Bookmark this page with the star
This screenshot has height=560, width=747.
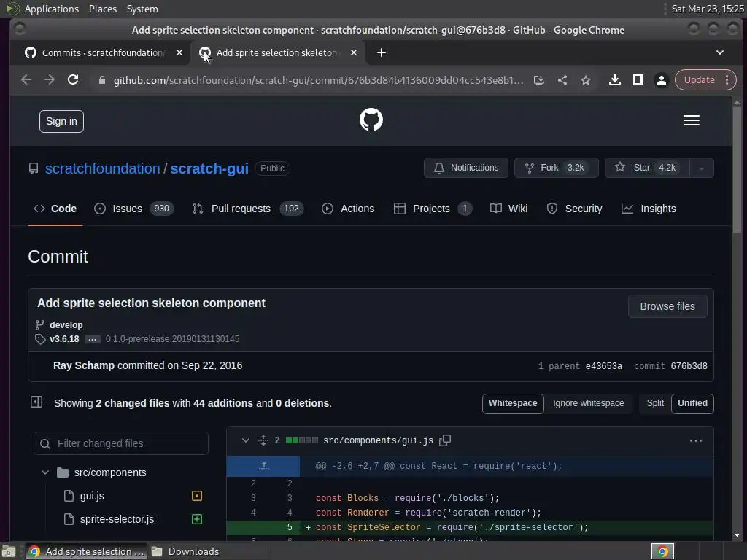[586, 80]
